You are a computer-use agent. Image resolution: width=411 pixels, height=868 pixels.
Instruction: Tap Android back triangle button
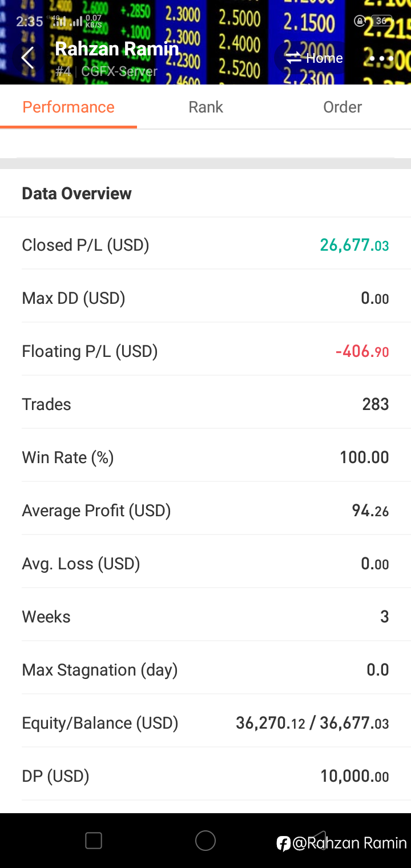pos(319,841)
